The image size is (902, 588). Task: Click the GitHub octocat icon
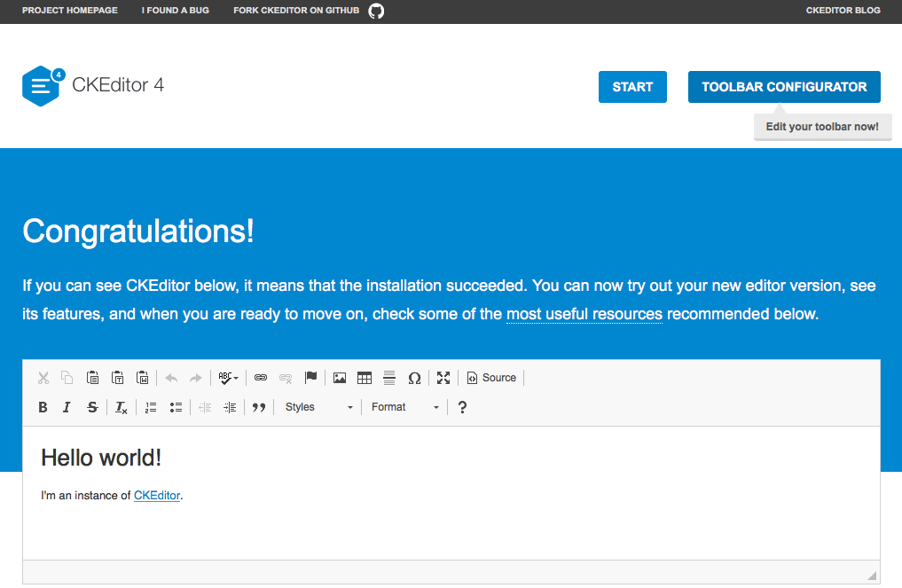(376, 11)
